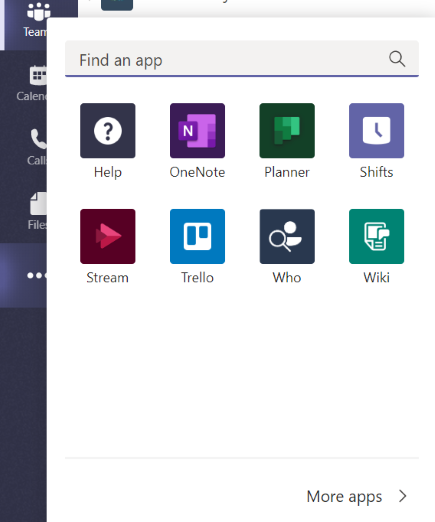
Task: Open the Help app
Action: click(x=108, y=131)
